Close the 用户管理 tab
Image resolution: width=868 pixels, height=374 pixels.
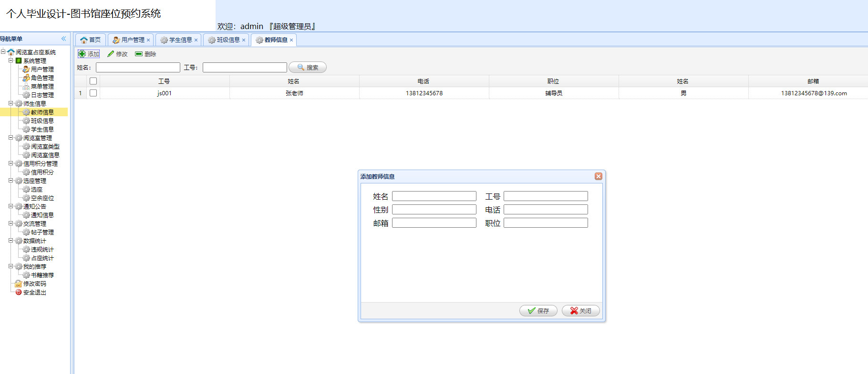pos(148,40)
